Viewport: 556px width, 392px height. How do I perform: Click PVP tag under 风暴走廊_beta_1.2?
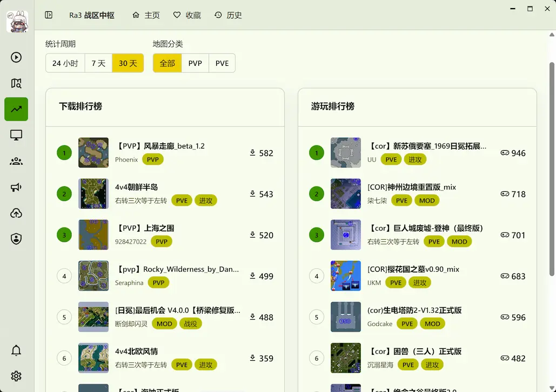[x=153, y=159]
